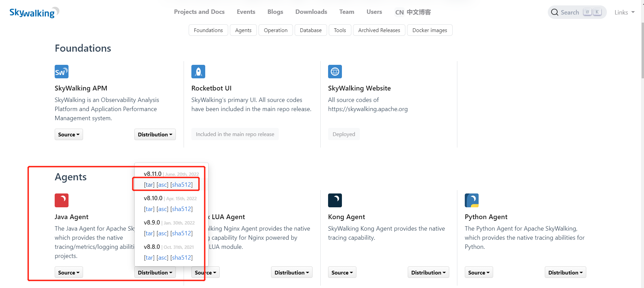Expand Java Agent Source dropdown

pyautogui.click(x=69, y=272)
